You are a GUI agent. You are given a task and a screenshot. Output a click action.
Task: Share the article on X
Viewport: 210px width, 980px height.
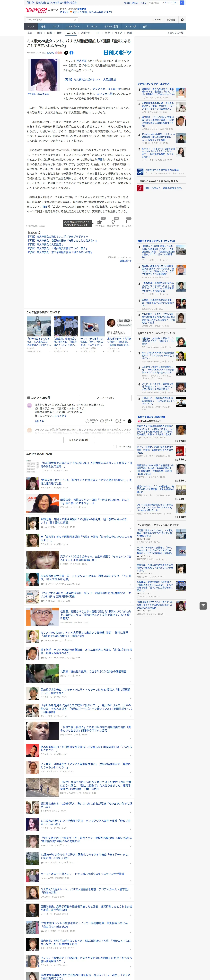point(66,53)
